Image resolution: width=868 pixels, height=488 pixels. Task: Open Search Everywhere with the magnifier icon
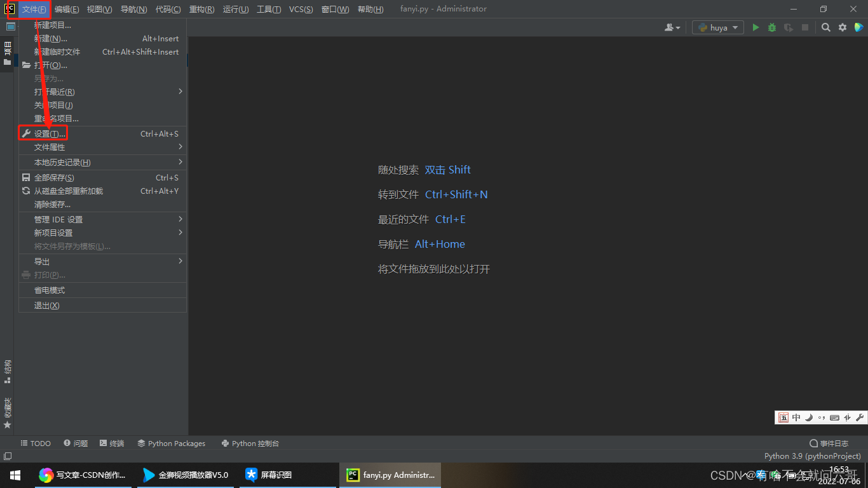(x=825, y=27)
